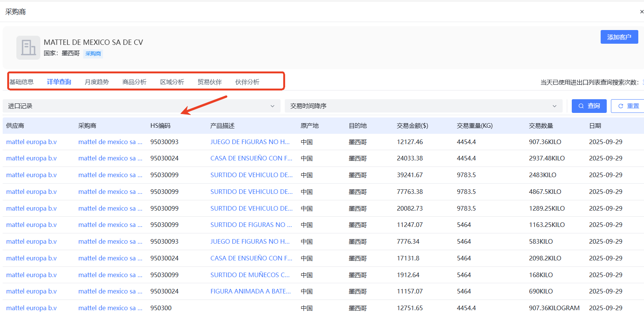Click the 交易数量 column header
This screenshot has width=644, height=314.
pyautogui.click(x=541, y=125)
